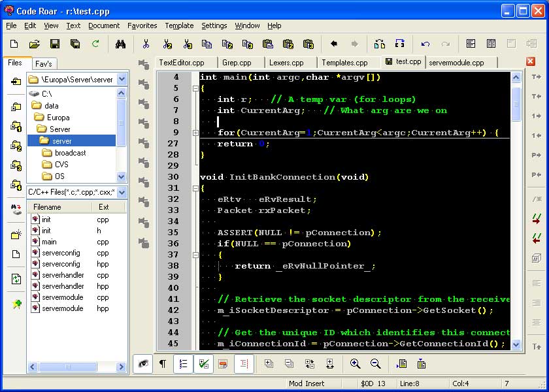Zoom in with the magnifier plus icon
This screenshot has height=392, width=549.
pos(356,364)
